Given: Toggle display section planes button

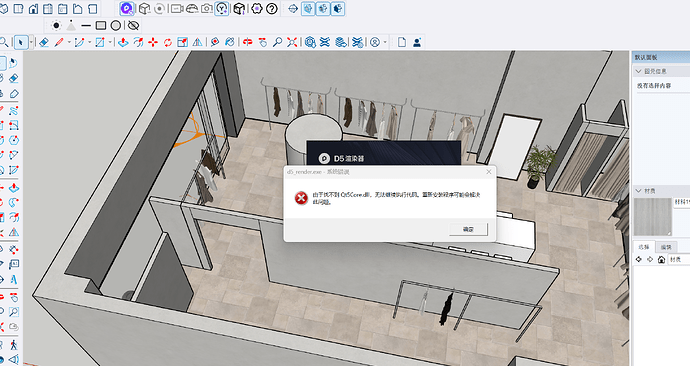Looking at the screenshot, I should click(x=308, y=8).
